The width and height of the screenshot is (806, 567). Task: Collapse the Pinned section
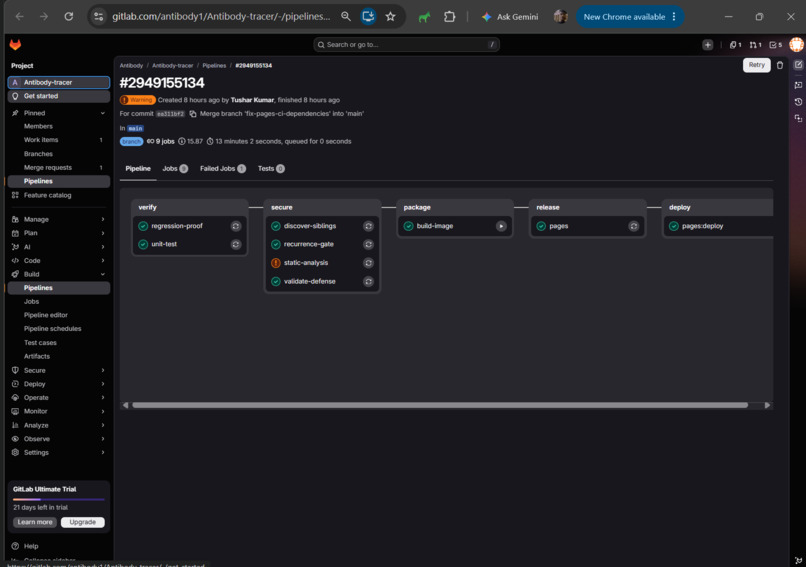pos(103,113)
